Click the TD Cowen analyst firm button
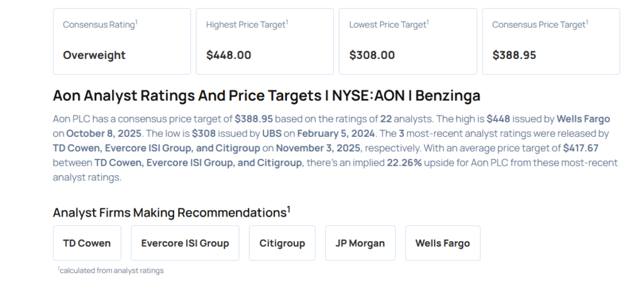644x292 pixels. (x=87, y=243)
